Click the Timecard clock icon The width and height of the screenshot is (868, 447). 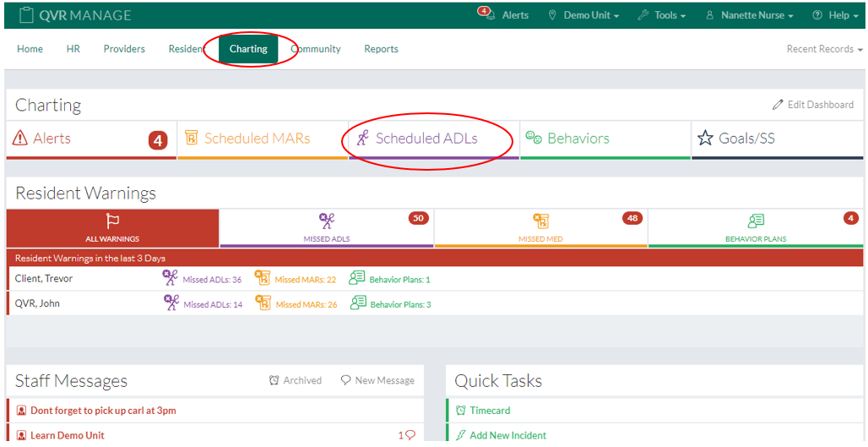[x=460, y=411]
